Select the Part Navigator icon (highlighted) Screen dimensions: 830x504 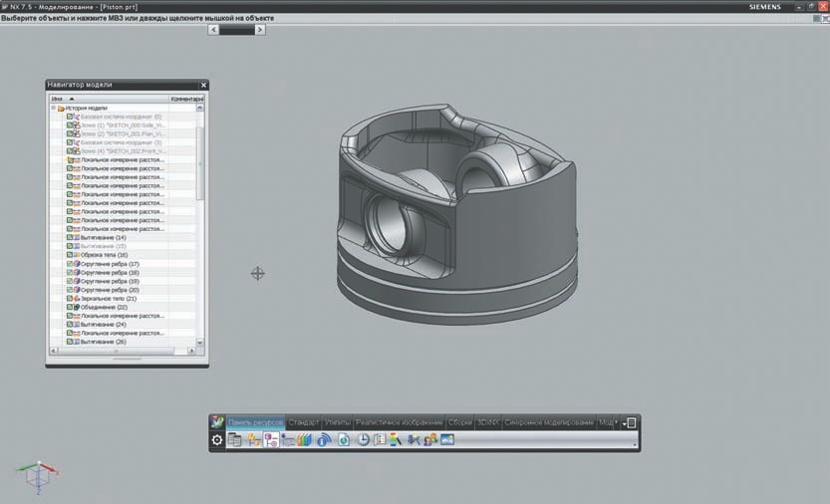click(271, 440)
